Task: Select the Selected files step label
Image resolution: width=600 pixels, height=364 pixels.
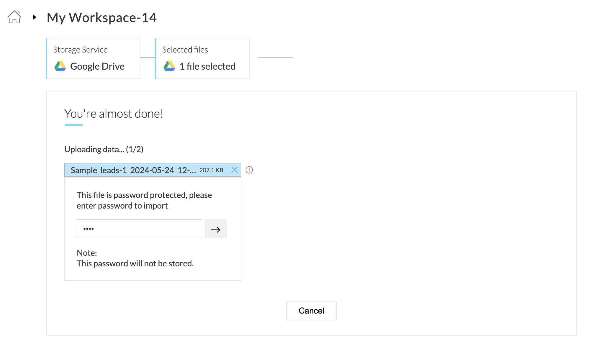Action: [185, 50]
